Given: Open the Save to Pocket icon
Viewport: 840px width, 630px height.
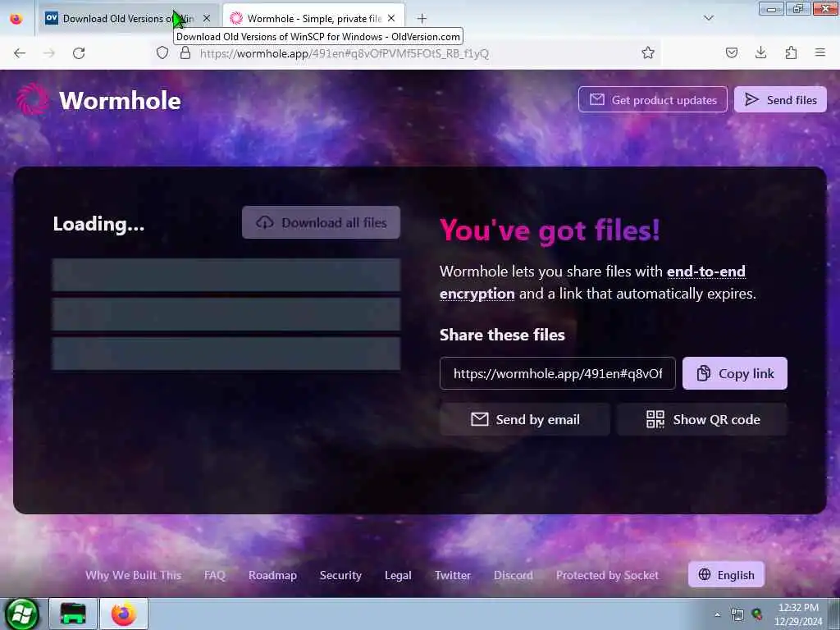Looking at the screenshot, I should pyautogui.click(x=731, y=52).
